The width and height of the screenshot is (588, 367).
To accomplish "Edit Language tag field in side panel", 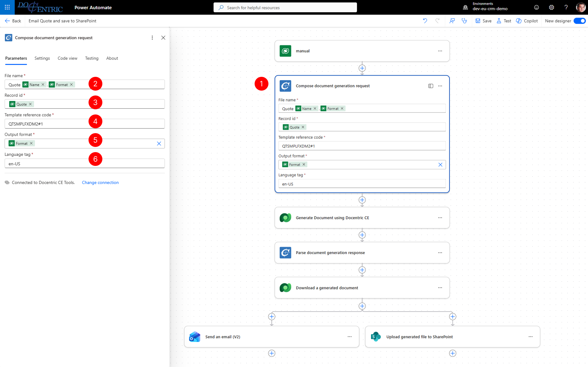I will [85, 163].
